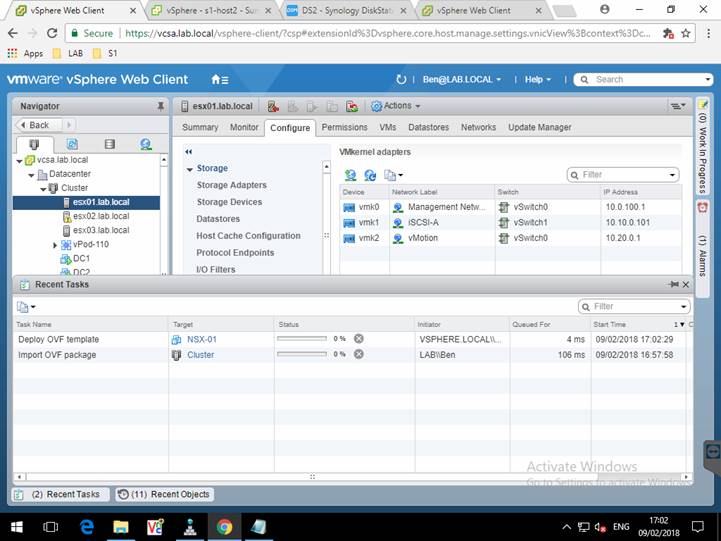Close the Recent Tasks panel
Screen dimensions: 721x541
[686, 285]
